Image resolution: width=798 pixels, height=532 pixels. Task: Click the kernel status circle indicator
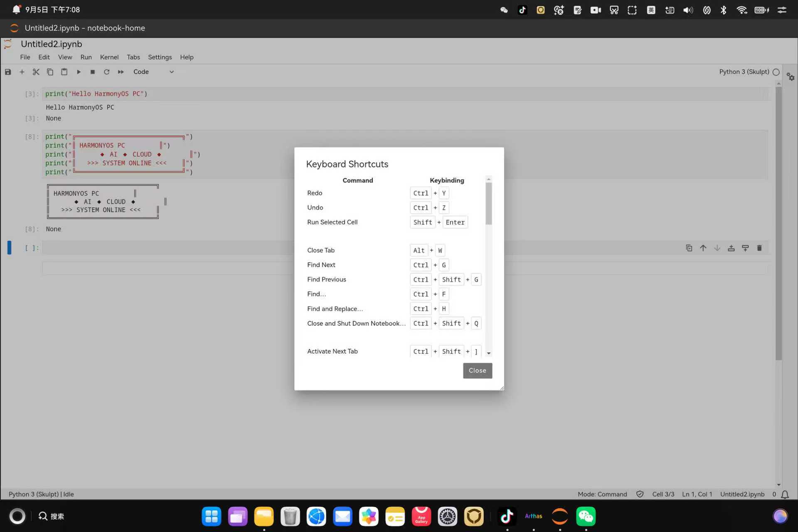coord(776,72)
